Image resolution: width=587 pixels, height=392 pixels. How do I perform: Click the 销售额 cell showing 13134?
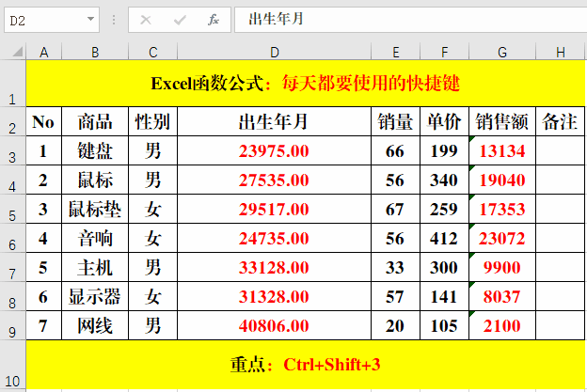coord(502,151)
